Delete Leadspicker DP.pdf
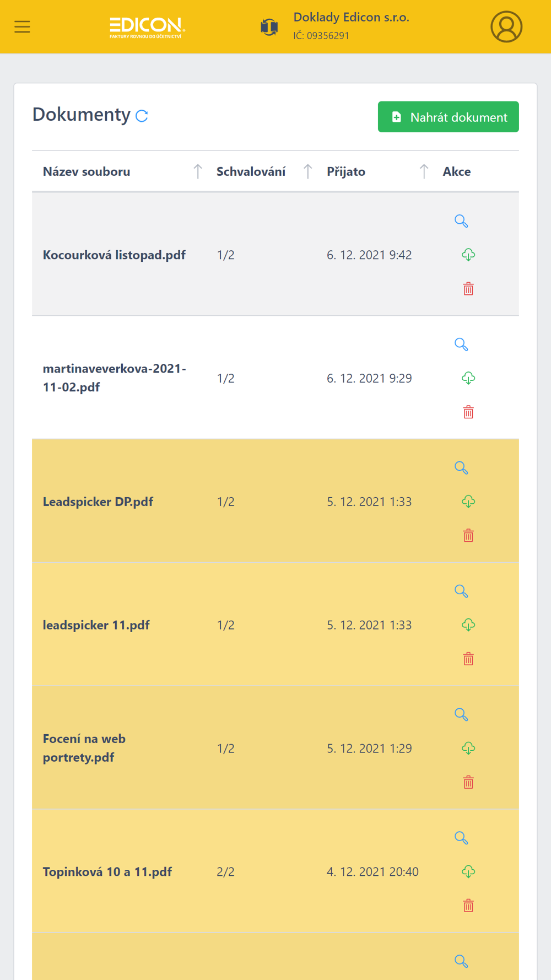The height and width of the screenshot is (980, 551). 468,535
